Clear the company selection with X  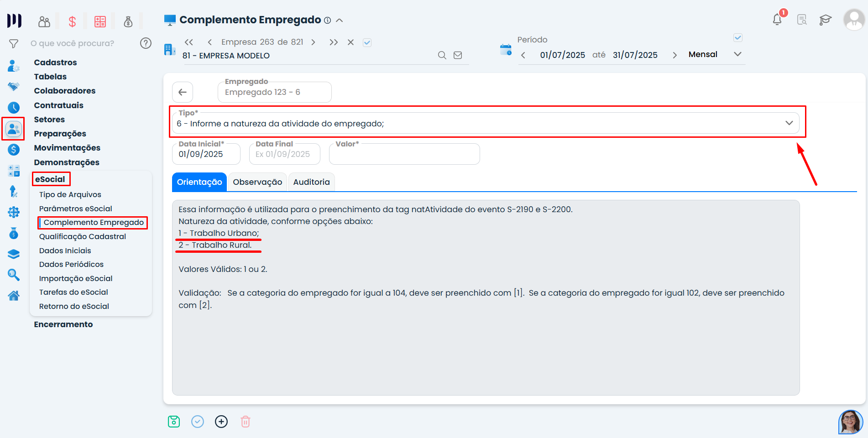click(350, 42)
